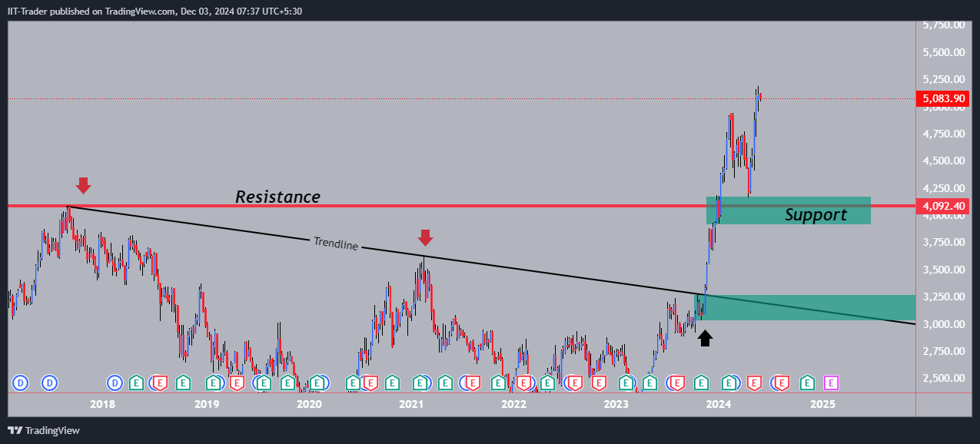Click the green E earnings marker above 2021
Screen dimensions: 980x444
tap(420, 382)
